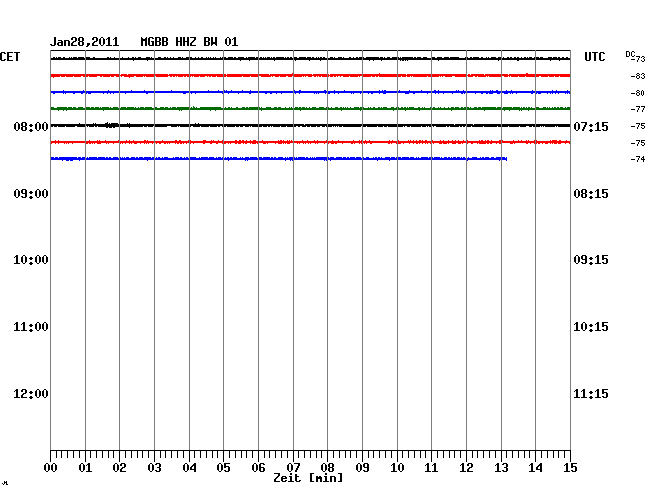Click the DC column header label

(630, 54)
